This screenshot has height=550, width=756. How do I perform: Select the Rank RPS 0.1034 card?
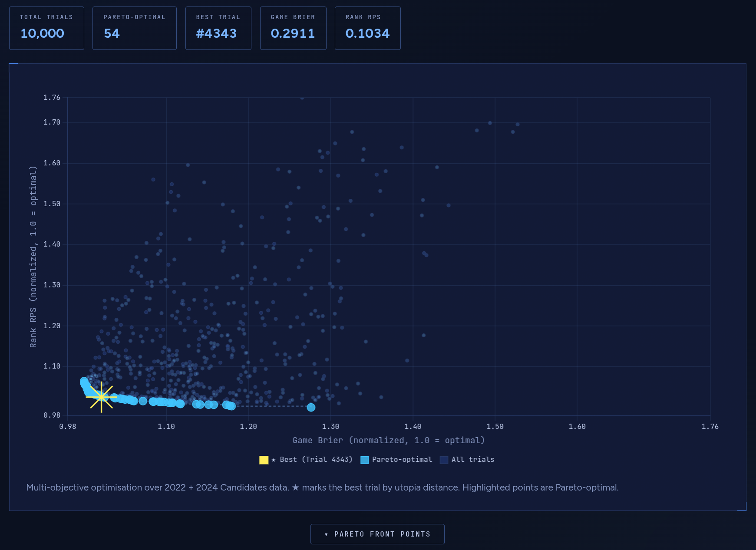click(367, 28)
